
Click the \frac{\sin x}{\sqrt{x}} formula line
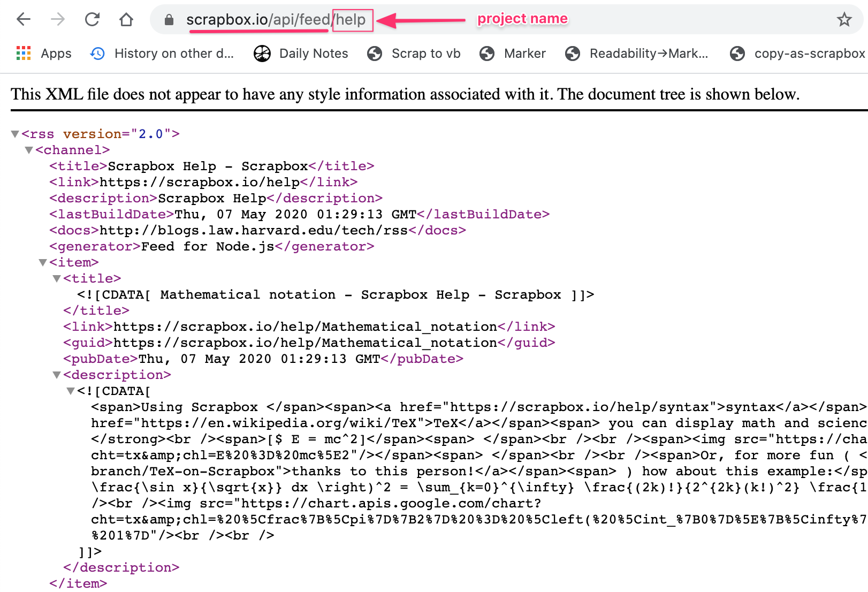pos(479,487)
